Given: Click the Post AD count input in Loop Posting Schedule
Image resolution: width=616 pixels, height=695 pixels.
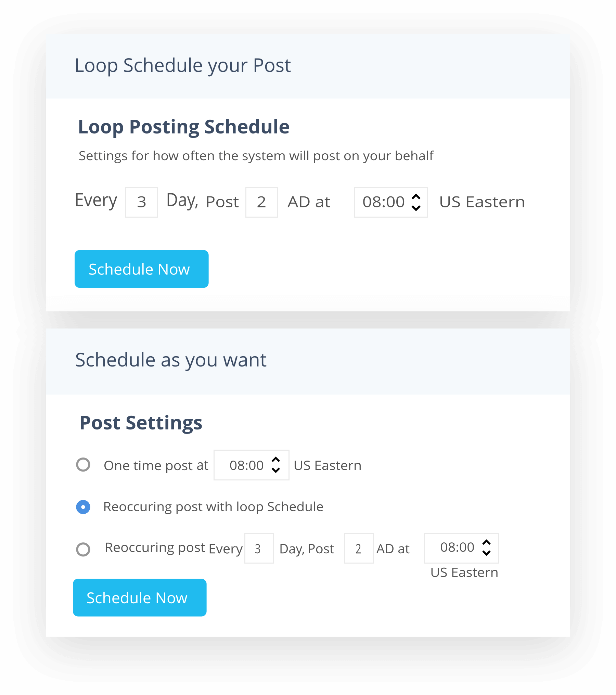Looking at the screenshot, I should (x=261, y=202).
